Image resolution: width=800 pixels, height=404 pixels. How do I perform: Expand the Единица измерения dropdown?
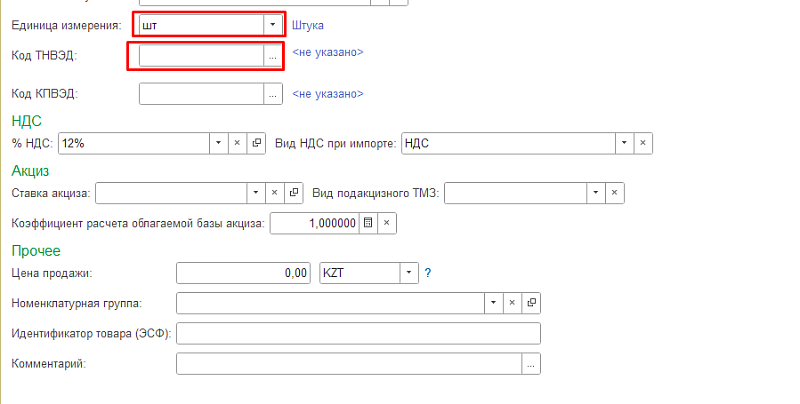click(x=272, y=24)
